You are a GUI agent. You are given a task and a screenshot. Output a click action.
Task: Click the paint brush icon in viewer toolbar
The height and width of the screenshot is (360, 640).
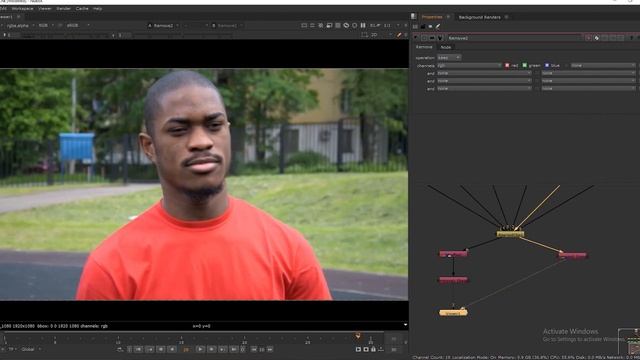[399, 35]
